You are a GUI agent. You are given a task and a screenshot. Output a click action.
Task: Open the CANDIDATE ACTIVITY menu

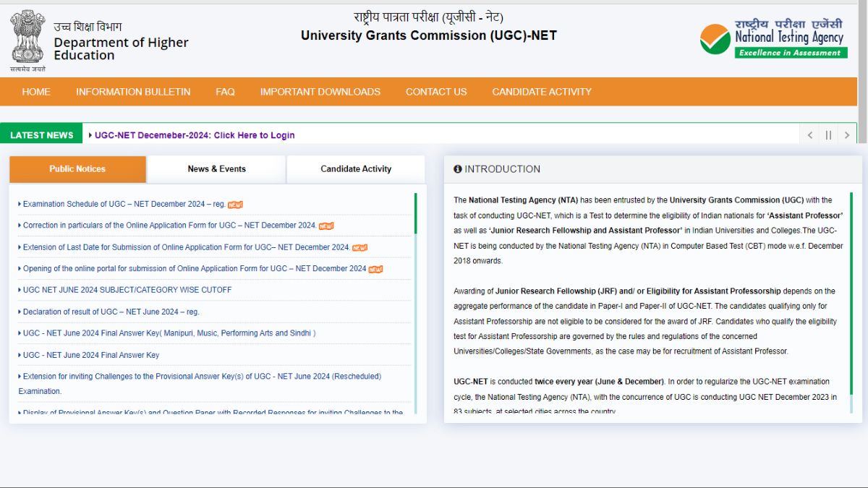coord(541,92)
